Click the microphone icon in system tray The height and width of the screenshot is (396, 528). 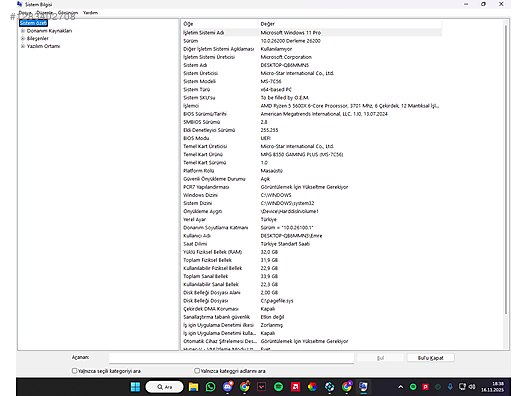[450, 387]
